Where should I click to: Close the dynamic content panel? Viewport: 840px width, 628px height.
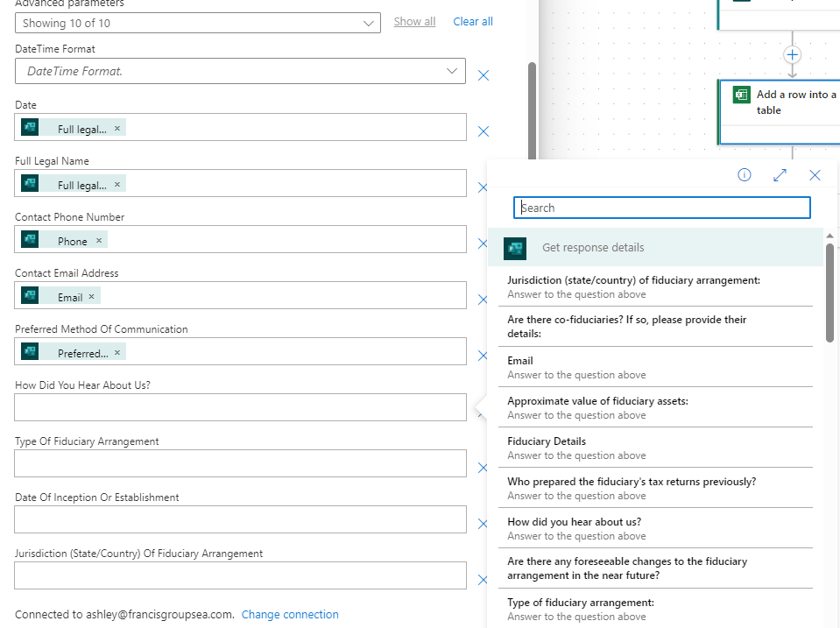click(815, 174)
